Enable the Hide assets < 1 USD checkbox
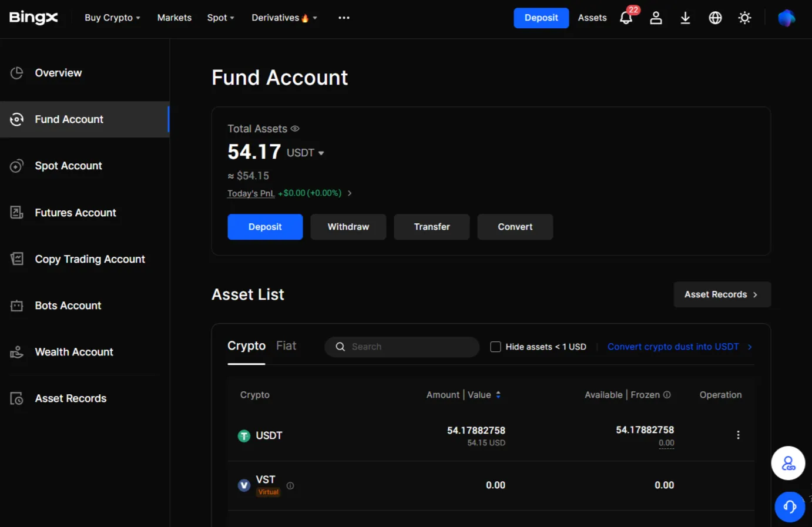 [495, 347]
